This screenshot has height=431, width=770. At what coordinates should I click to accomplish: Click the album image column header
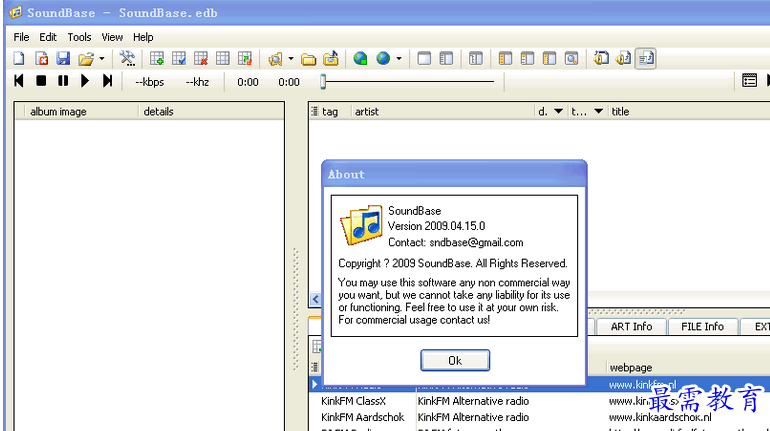click(82, 112)
